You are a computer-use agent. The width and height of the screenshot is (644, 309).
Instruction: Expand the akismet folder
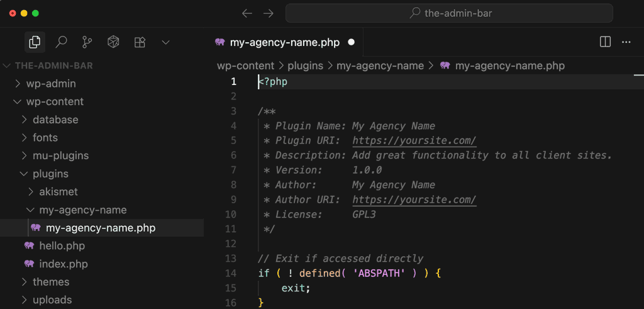click(x=30, y=192)
